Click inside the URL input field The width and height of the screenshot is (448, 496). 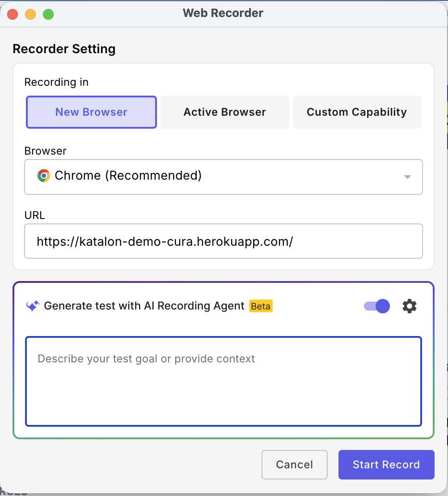224,241
